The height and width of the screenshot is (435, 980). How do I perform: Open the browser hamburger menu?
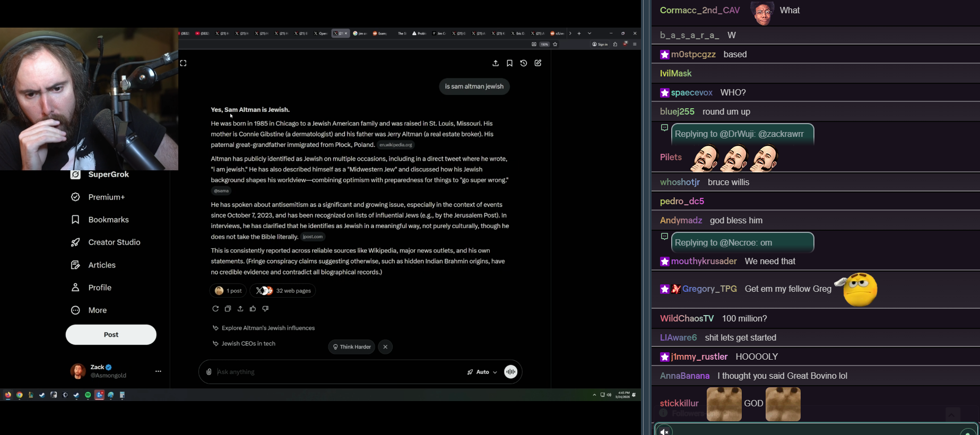pos(635,45)
